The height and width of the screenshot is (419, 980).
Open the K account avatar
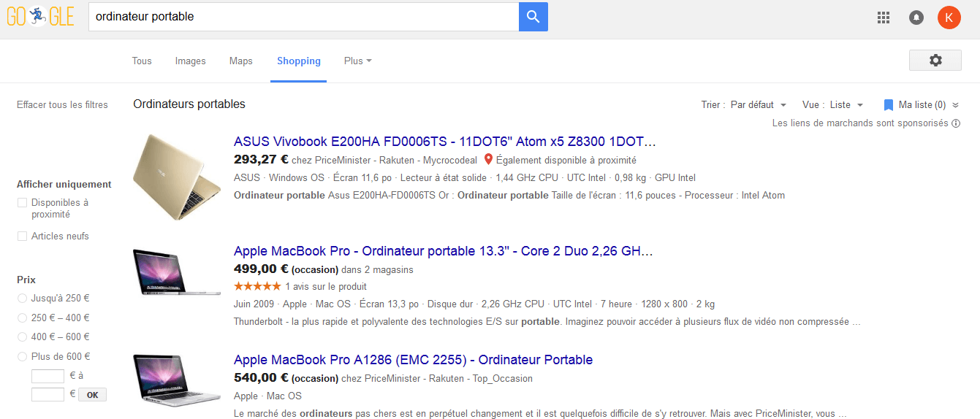(949, 18)
